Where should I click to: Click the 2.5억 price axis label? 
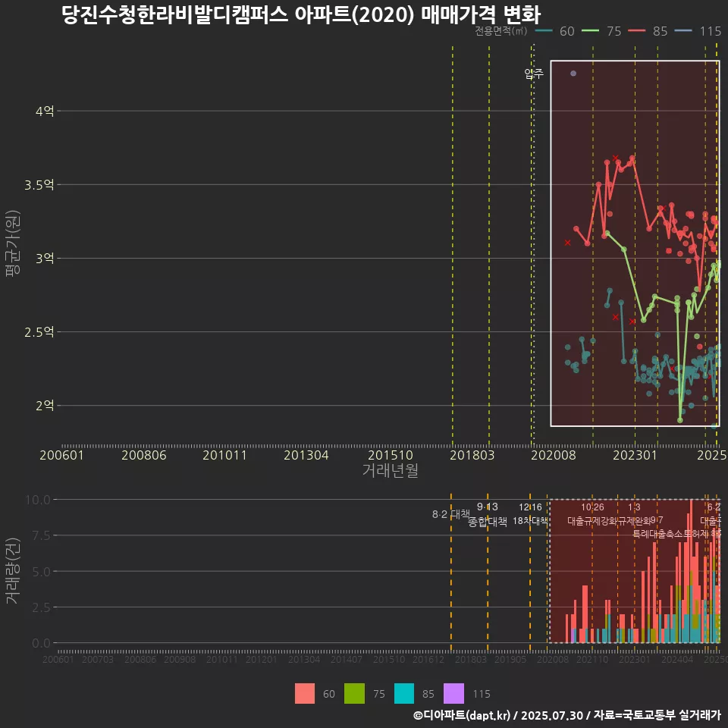tap(39, 332)
